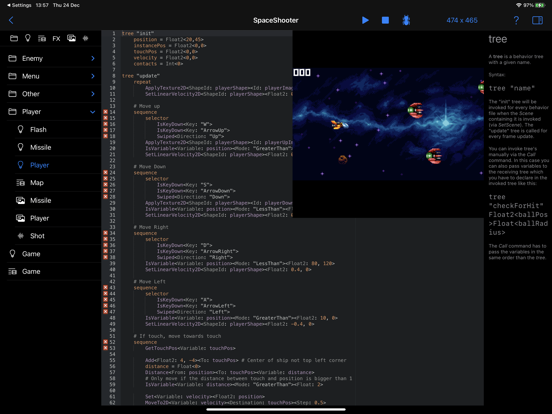552x414 pixels.
Task: Click the FX icon in the asset toolbar
Action: coord(56,39)
